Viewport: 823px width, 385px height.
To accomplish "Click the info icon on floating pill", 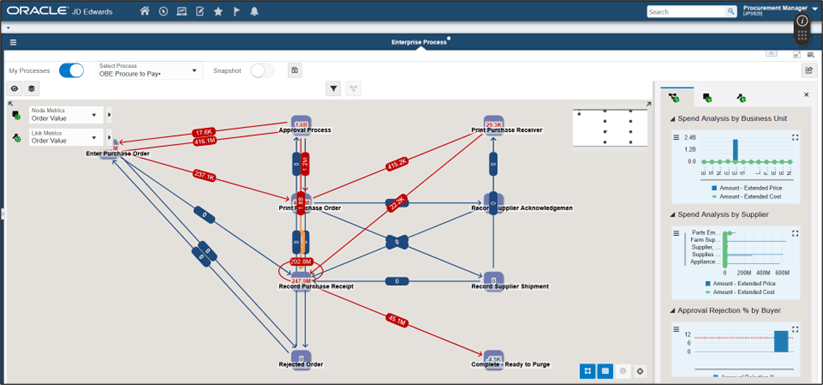I will [802, 21].
